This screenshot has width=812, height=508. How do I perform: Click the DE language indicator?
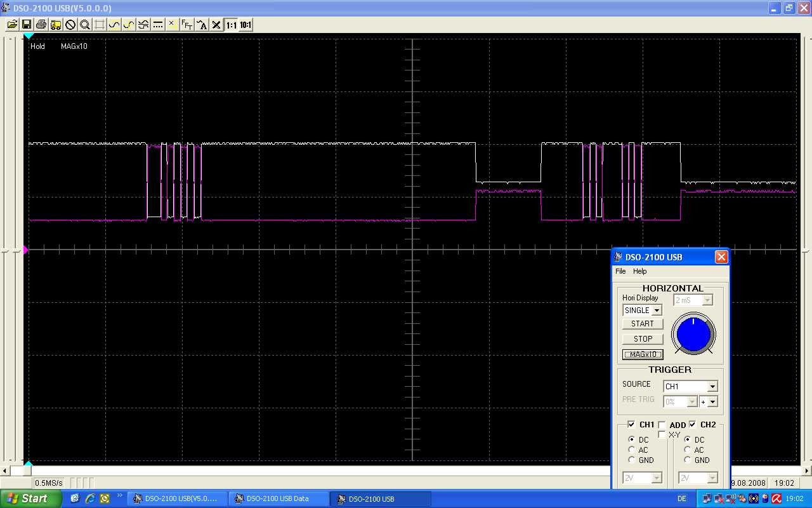point(682,499)
